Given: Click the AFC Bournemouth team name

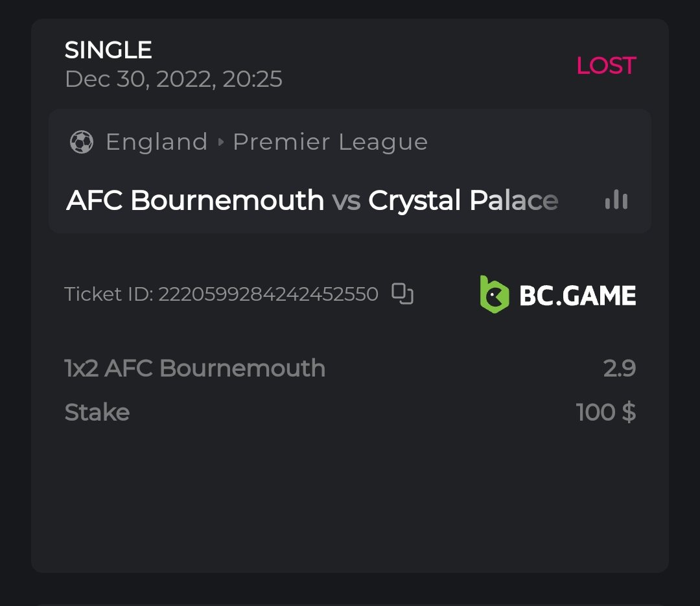Looking at the screenshot, I should pos(195,201).
